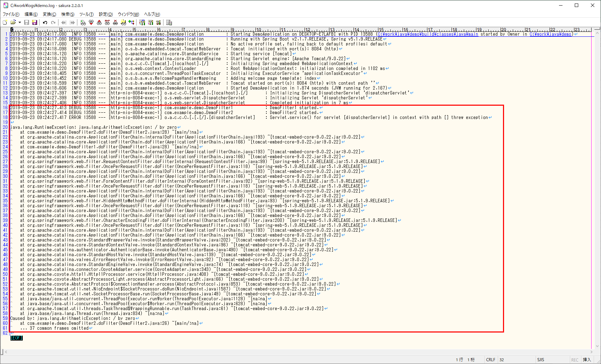Click the column ruler above the text
Screen dimensions: 601x364
[x=301, y=30]
